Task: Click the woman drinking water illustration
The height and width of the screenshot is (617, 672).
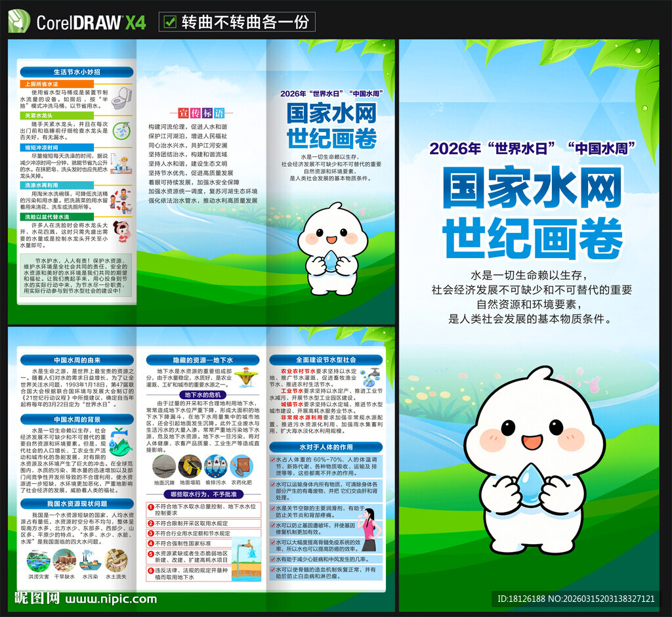Action: pyautogui.click(x=370, y=530)
